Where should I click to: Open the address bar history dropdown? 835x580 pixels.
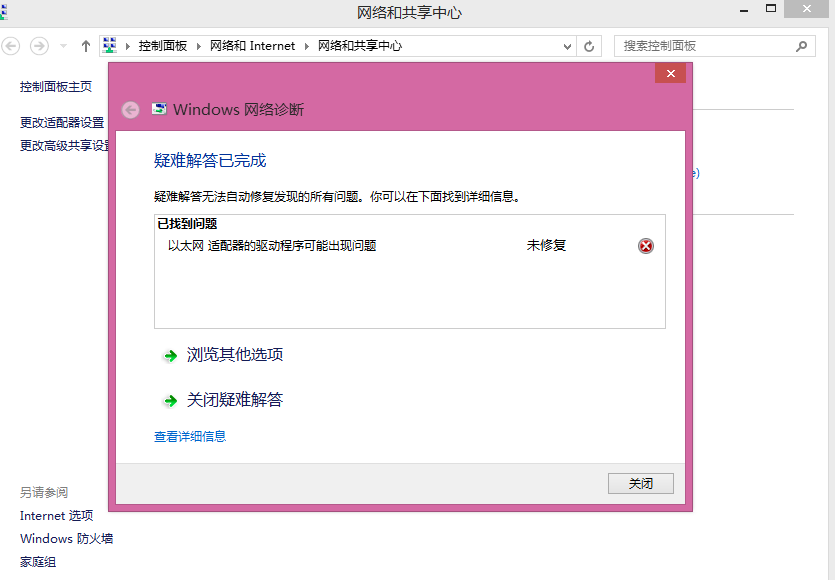point(567,46)
